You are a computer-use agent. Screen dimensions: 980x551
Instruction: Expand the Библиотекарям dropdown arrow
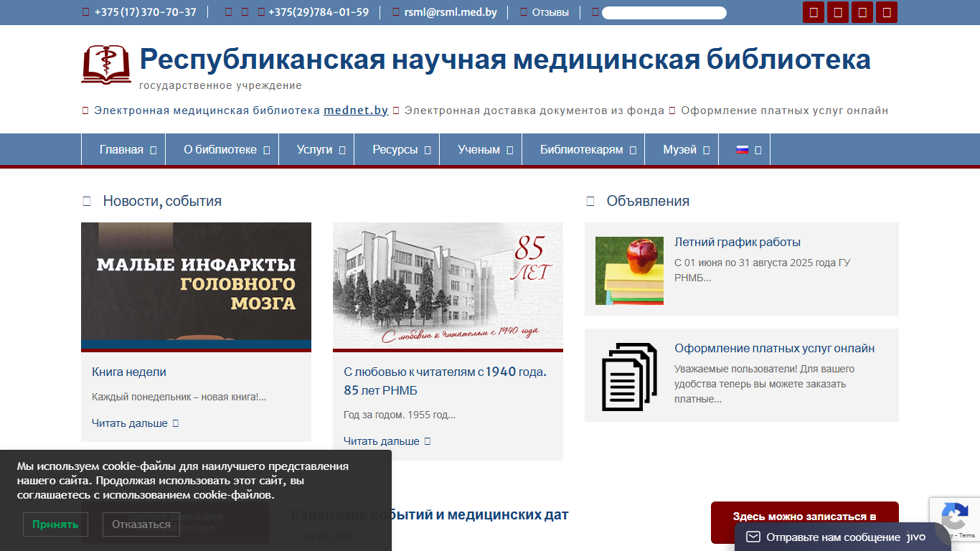click(x=633, y=151)
